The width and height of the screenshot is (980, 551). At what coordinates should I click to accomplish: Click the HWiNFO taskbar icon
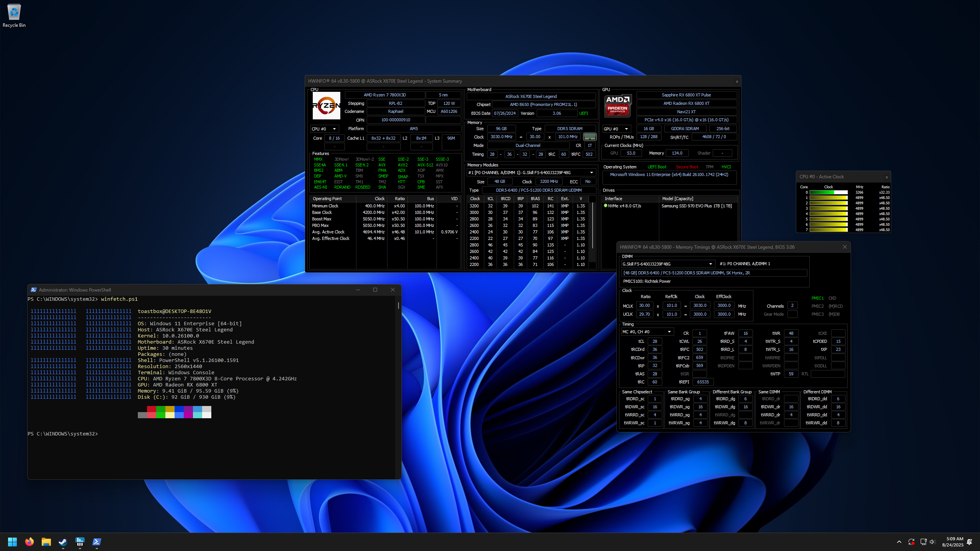pyautogui.click(x=80, y=542)
